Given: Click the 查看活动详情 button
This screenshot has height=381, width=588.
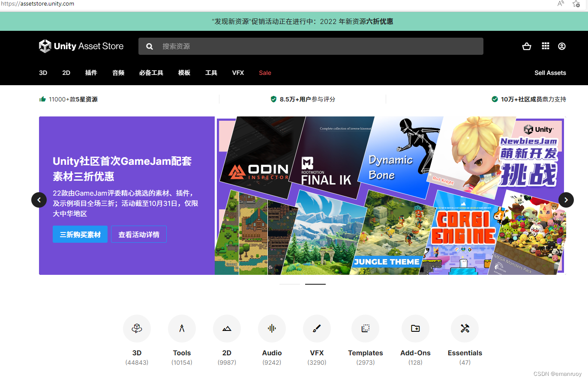Looking at the screenshot, I should point(139,235).
